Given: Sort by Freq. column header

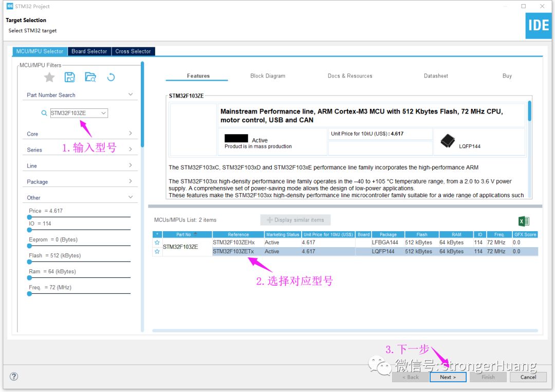Looking at the screenshot, I should point(499,234).
